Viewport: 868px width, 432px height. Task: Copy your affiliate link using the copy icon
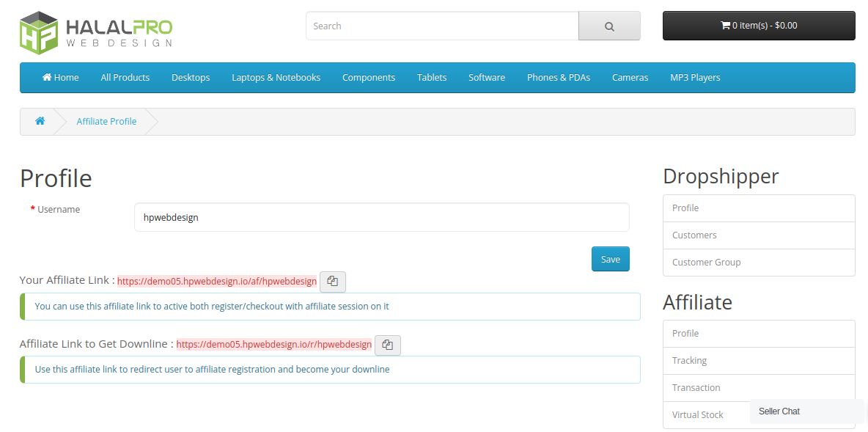(x=332, y=282)
